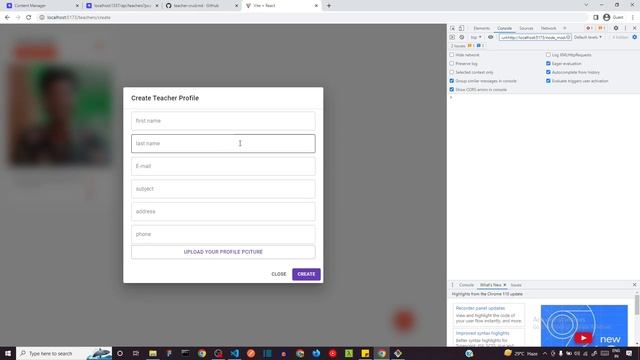Uncheck Eager evaluation checkbox

point(548,63)
